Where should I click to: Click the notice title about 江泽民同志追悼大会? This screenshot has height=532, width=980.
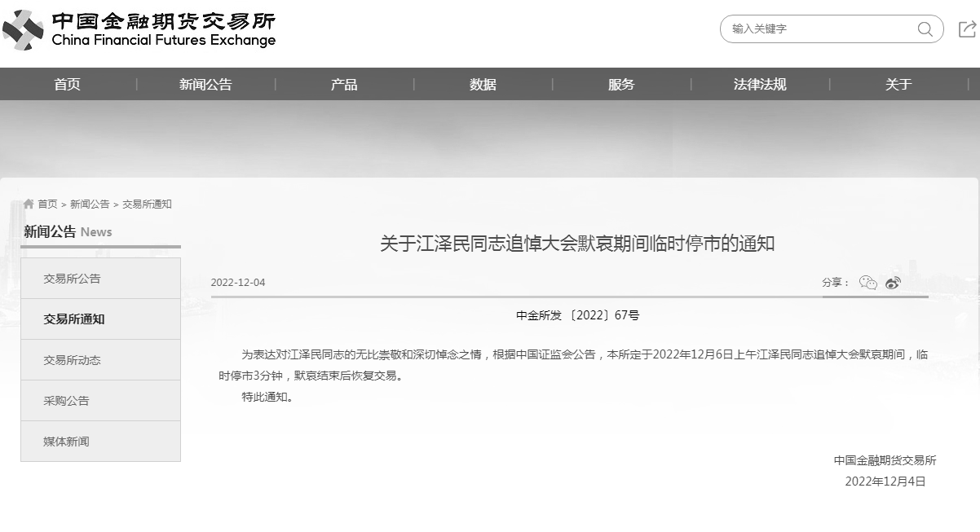click(x=577, y=243)
